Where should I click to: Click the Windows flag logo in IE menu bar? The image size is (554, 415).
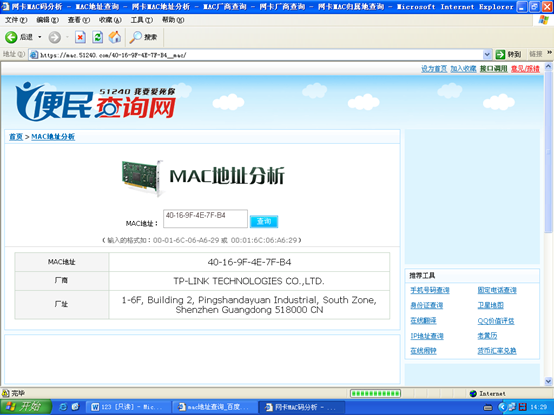543,20
